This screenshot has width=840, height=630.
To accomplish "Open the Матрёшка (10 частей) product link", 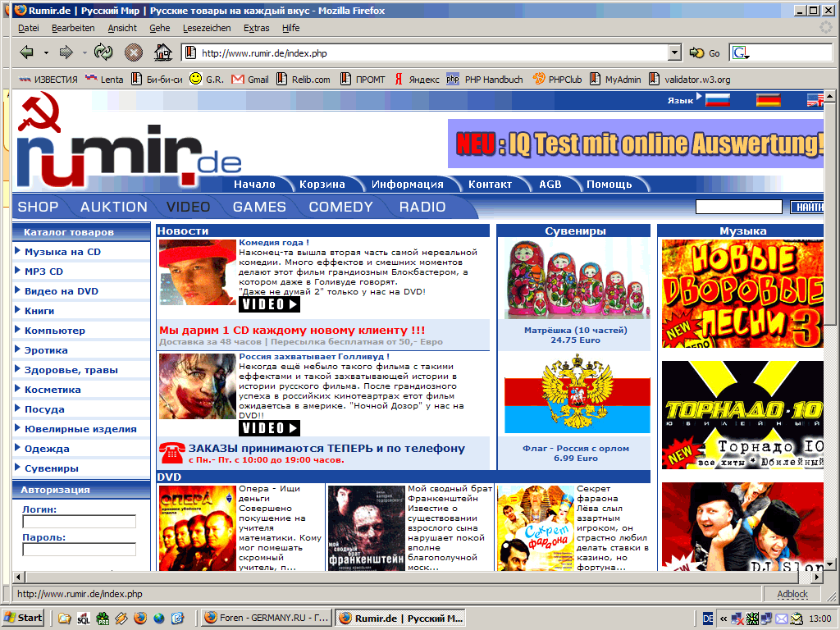I will point(575,330).
